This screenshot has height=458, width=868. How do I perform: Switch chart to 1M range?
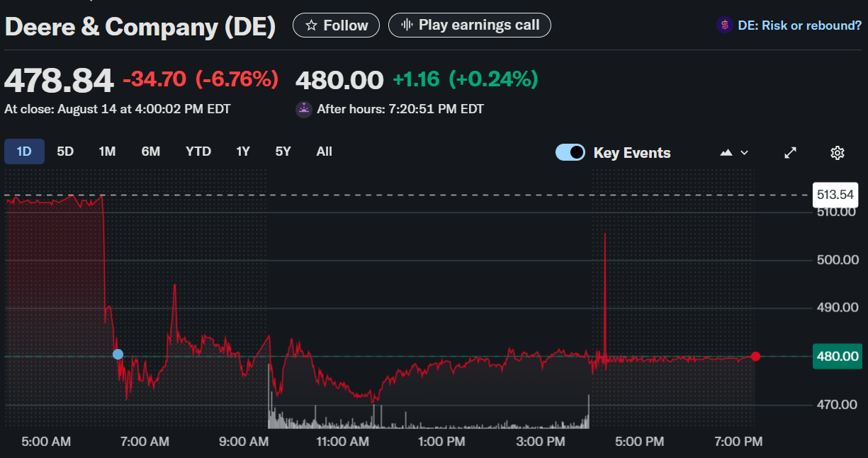[107, 151]
